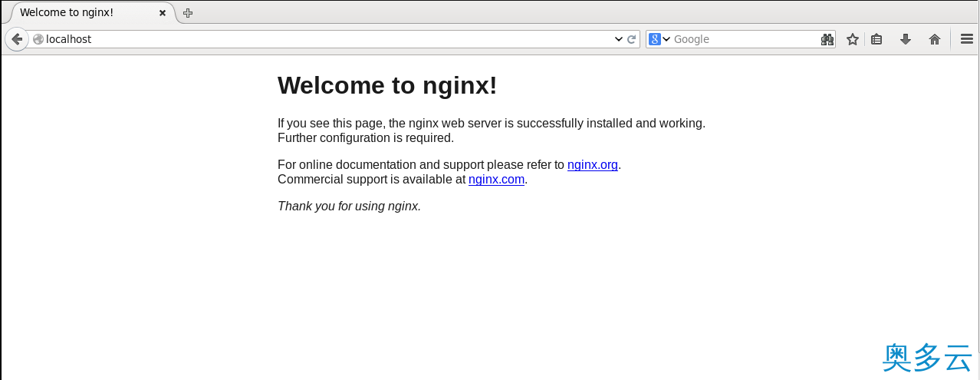This screenshot has height=380, width=980.
Task: Bookmark this page with the star icon
Action: tap(852, 39)
